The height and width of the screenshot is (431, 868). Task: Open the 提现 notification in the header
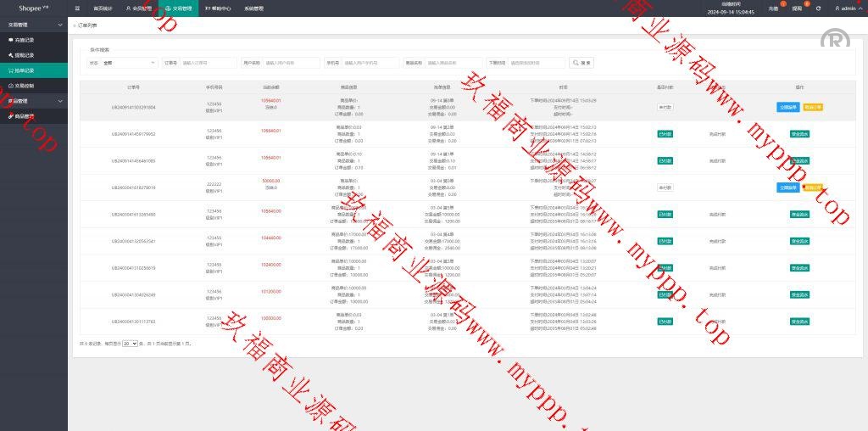tap(797, 8)
